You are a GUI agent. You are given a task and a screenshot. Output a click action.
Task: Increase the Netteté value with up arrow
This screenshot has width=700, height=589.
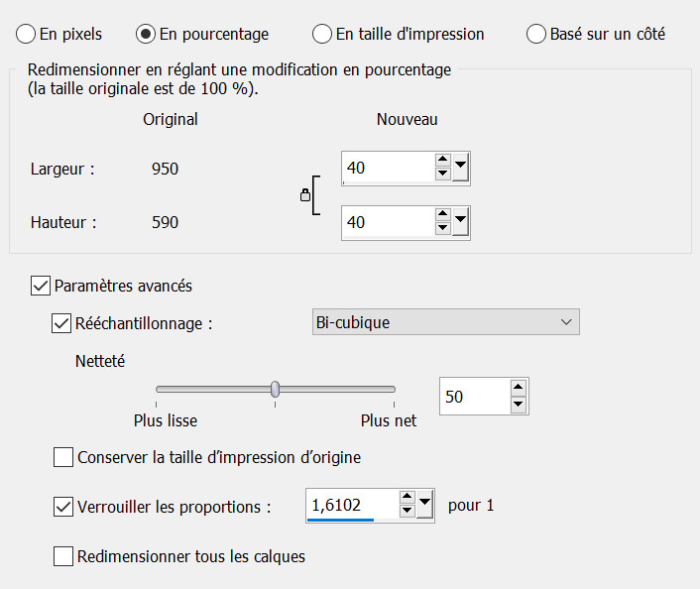(x=518, y=389)
